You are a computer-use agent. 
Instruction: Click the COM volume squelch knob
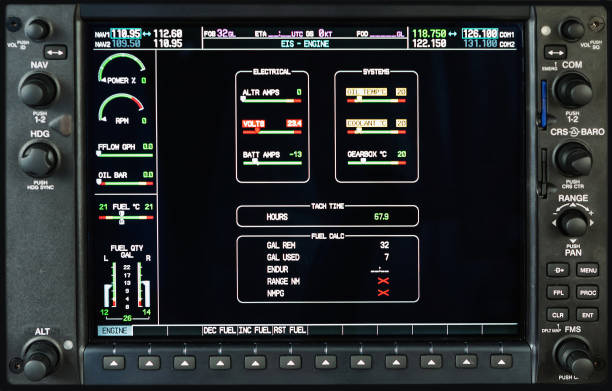click(572, 30)
